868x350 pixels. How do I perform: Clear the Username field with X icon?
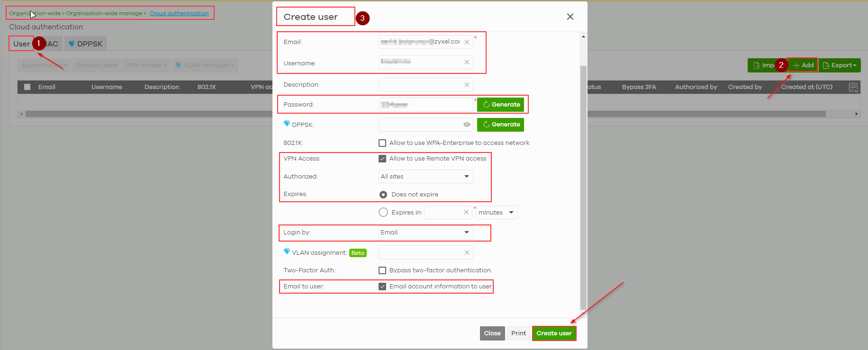tap(467, 62)
